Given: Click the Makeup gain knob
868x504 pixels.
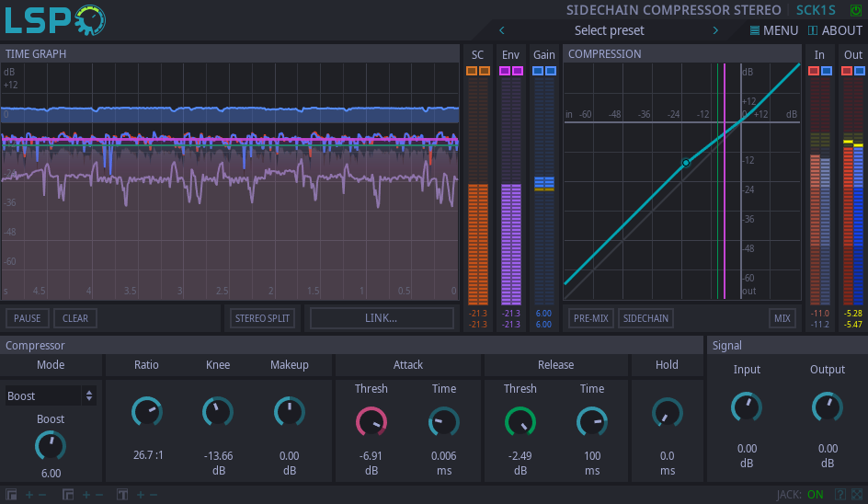Looking at the screenshot, I should point(290,412).
